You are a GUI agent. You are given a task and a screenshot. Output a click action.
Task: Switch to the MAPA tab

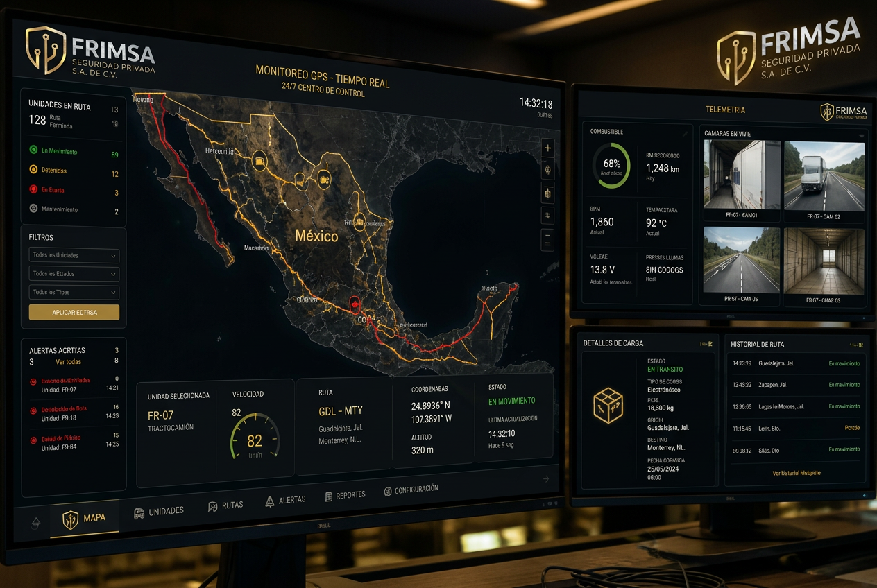84,520
